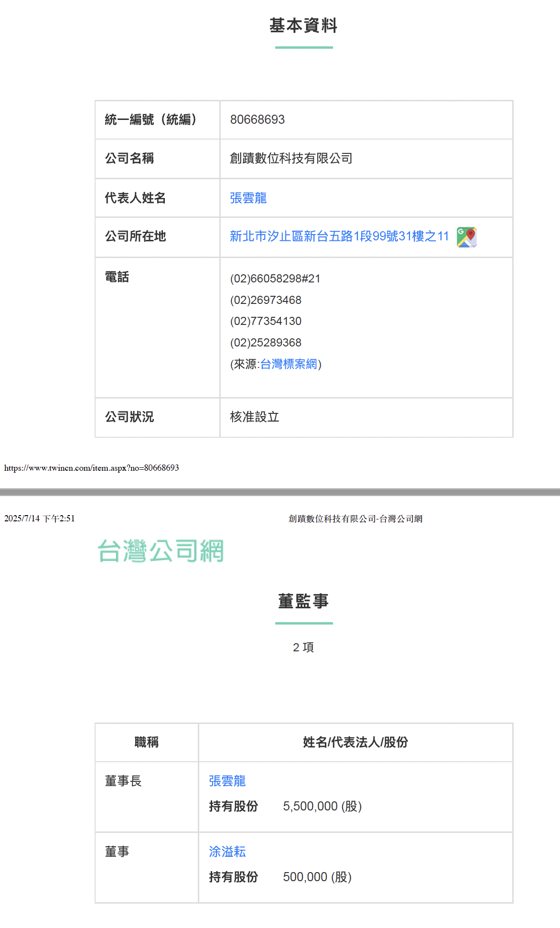
Task: Click the 統一編號（統編） label cell
Action: [158, 120]
